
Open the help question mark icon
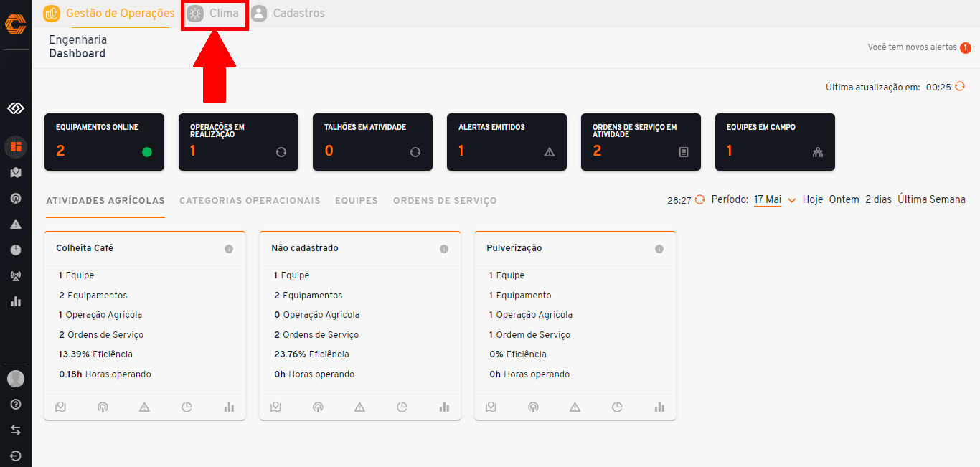16,405
